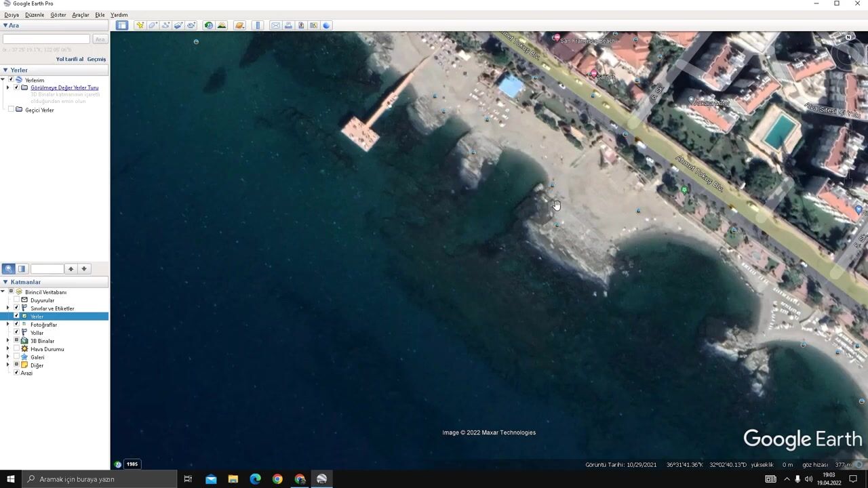The image size is (868, 488).
Task: Open the historical imagery clock tool
Action: tap(208, 25)
